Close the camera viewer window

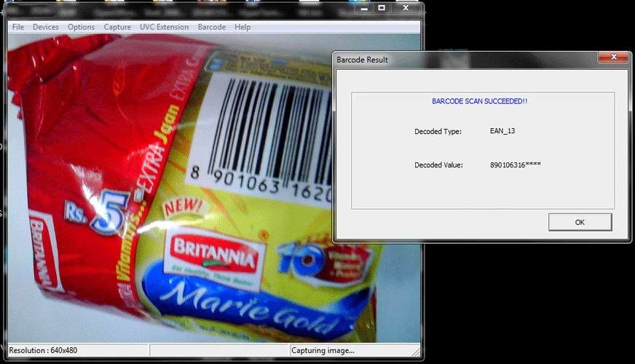(x=406, y=8)
